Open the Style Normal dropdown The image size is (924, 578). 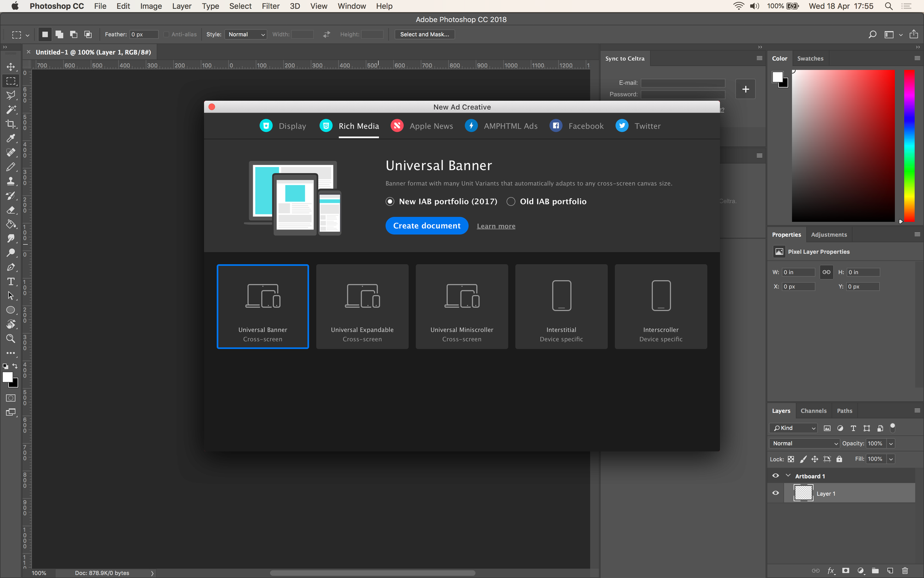[x=246, y=35]
